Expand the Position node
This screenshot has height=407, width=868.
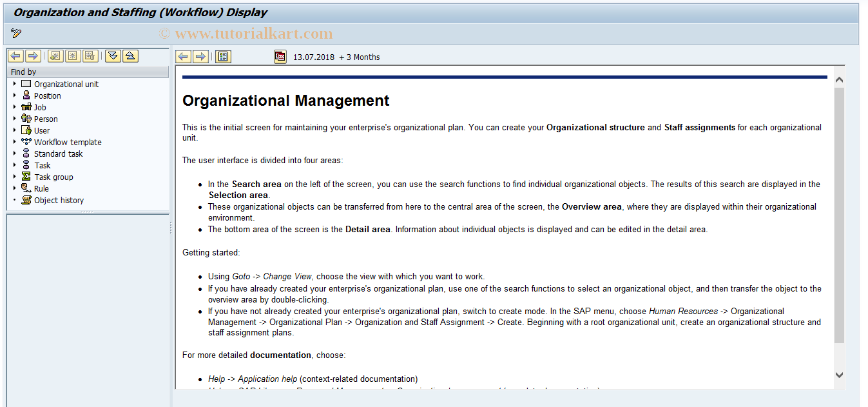(15, 95)
